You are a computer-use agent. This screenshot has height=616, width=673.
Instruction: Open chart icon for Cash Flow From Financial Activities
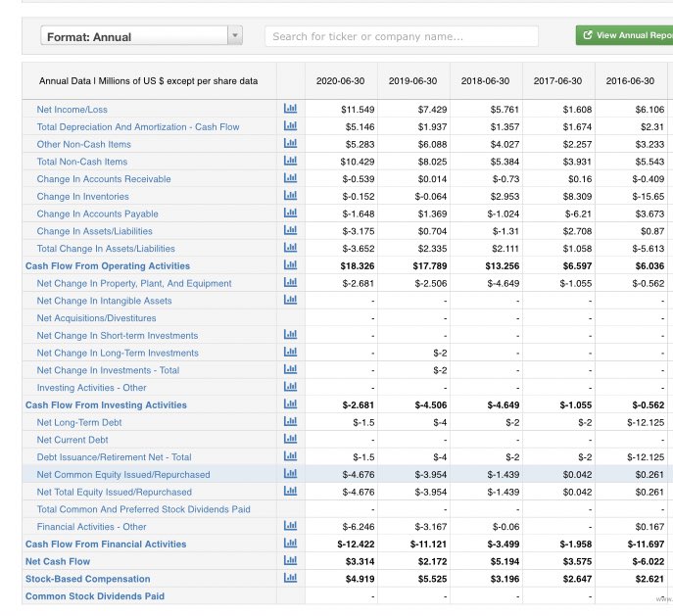290,544
